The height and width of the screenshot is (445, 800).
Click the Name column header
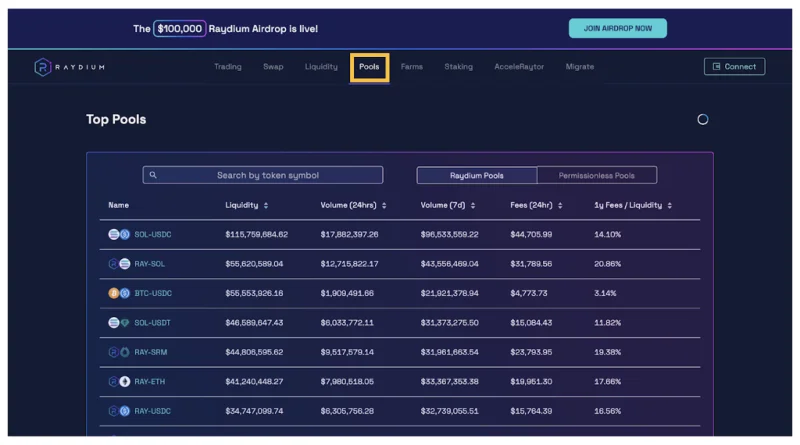(x=118, y=205)
